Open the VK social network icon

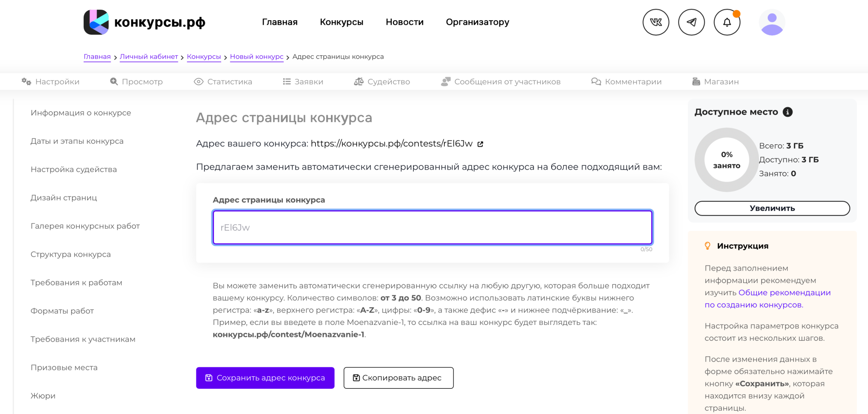coord(655,22)
